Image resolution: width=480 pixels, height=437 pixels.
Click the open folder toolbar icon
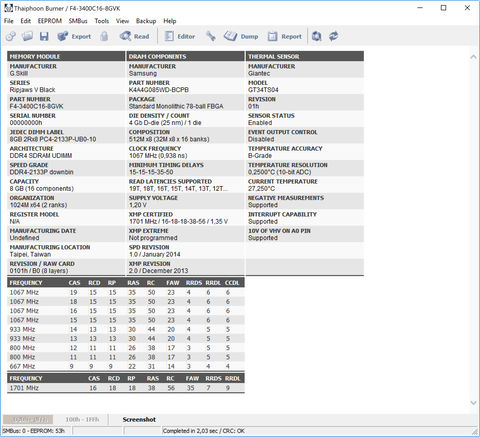point(27,36)
